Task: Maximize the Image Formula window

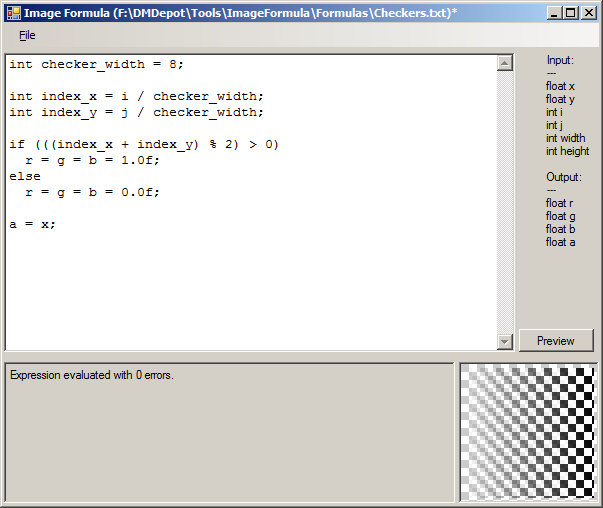Action: click(x=570, y=13)
